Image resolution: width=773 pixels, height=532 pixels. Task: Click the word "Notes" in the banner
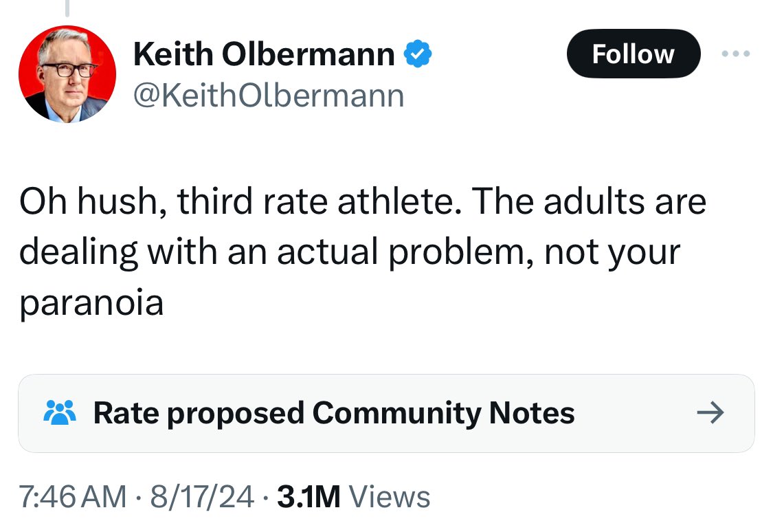click(x=531, y=413)
